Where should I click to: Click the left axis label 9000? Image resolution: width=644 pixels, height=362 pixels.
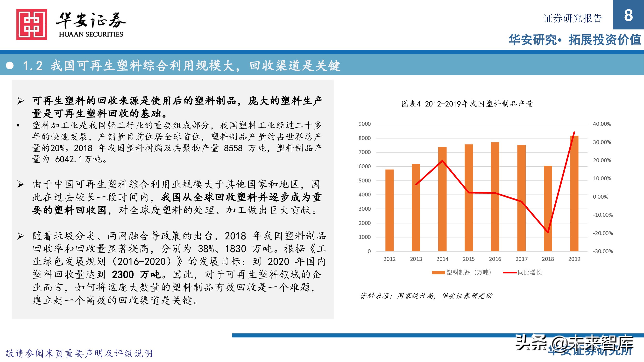coord(365,124)
